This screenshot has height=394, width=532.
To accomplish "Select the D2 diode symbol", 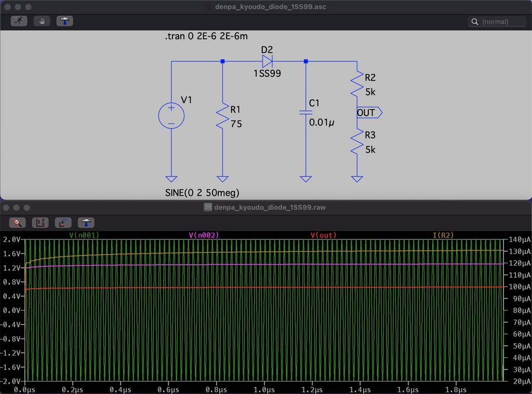I will (x=267, y=61).
